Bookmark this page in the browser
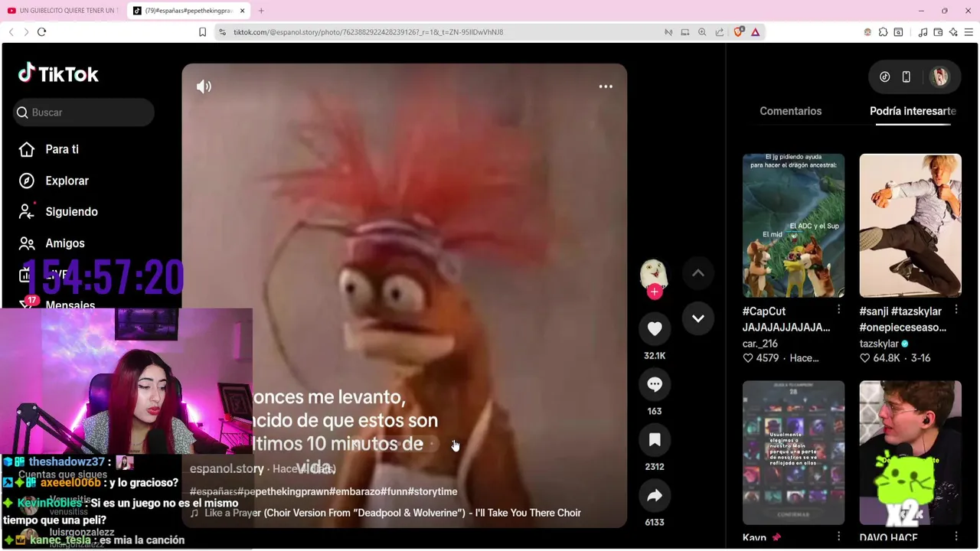The width and height of the screenshot is (980, 551). click(202, 32)
